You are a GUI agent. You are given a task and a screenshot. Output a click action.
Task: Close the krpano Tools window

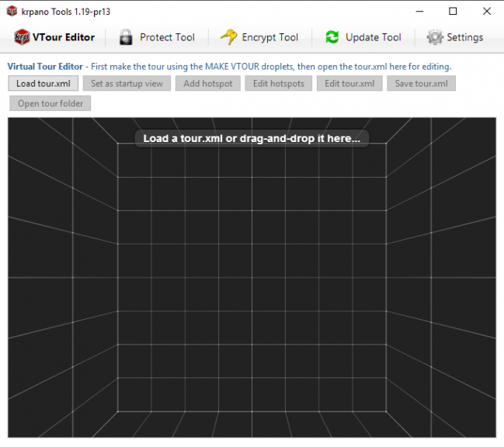coord(487,11)
